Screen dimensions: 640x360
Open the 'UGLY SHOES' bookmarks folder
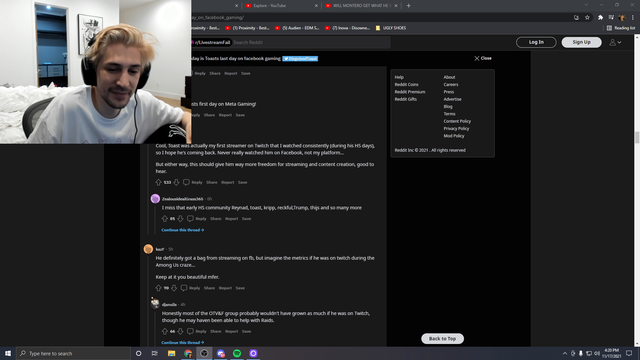391,28
